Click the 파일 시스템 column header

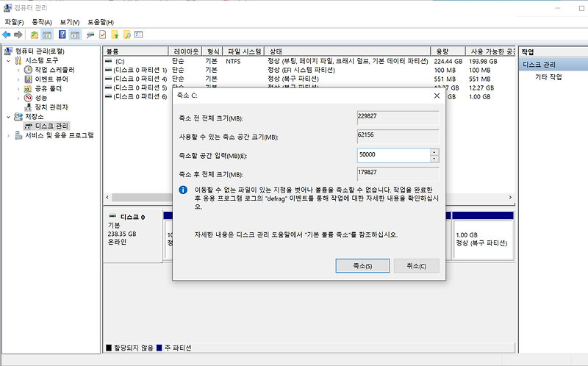(x=244, y=51)
